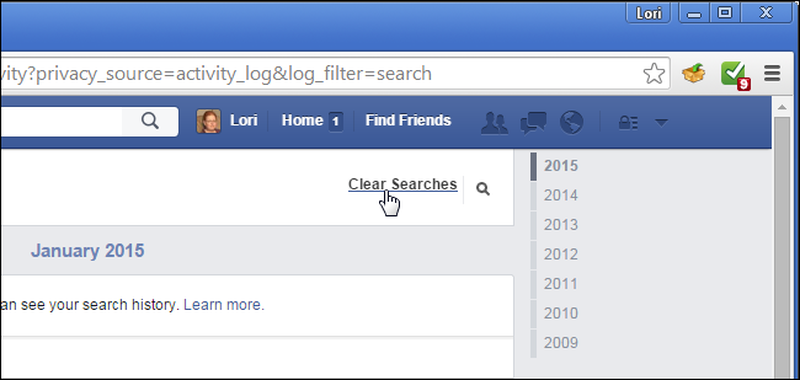Screen dimensions: 800x380
Task: Click the Lori Chrome profile button
Action: point(648,13)
